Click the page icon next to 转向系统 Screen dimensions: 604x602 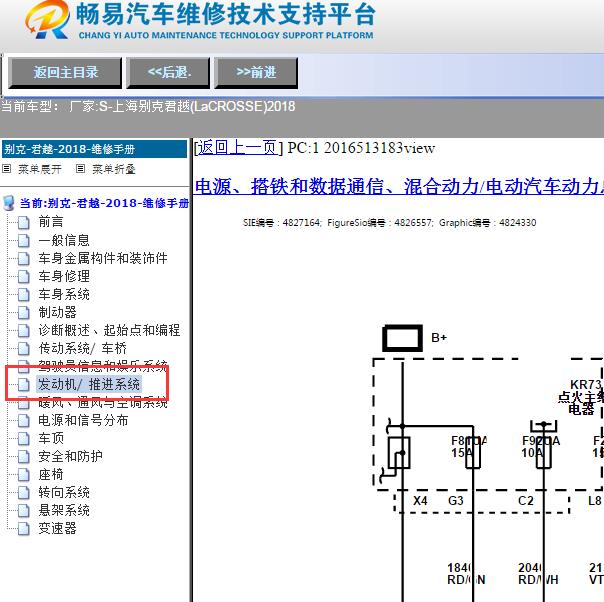click(x=23, y=492)
